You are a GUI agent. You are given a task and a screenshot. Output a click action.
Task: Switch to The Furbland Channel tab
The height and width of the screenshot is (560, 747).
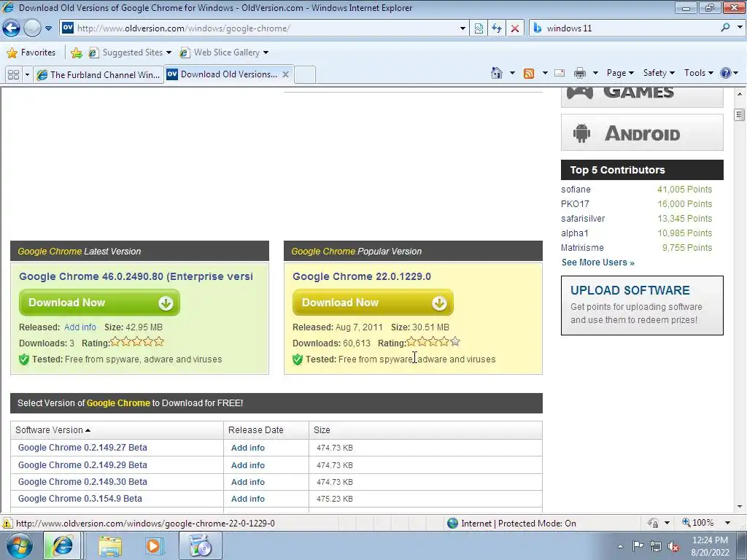coord(98,75)
